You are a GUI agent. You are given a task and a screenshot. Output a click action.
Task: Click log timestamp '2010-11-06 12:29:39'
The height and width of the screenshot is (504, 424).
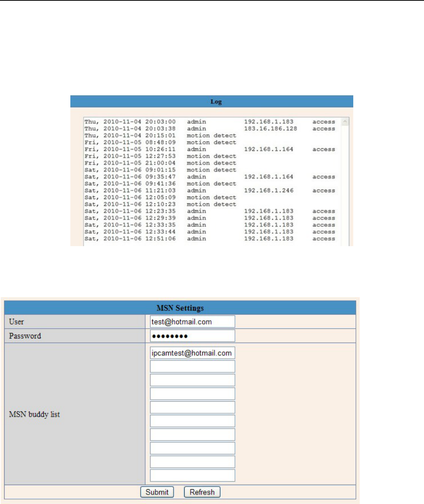coord(140,218)
